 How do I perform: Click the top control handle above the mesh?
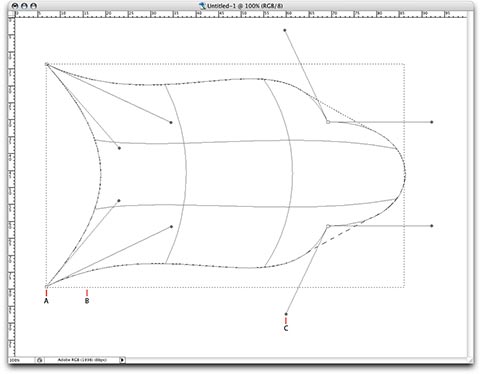[x=285, y=30]
